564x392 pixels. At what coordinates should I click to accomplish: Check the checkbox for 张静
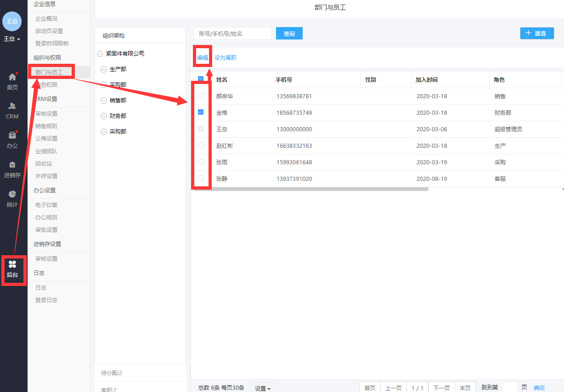tap(201, 178)
